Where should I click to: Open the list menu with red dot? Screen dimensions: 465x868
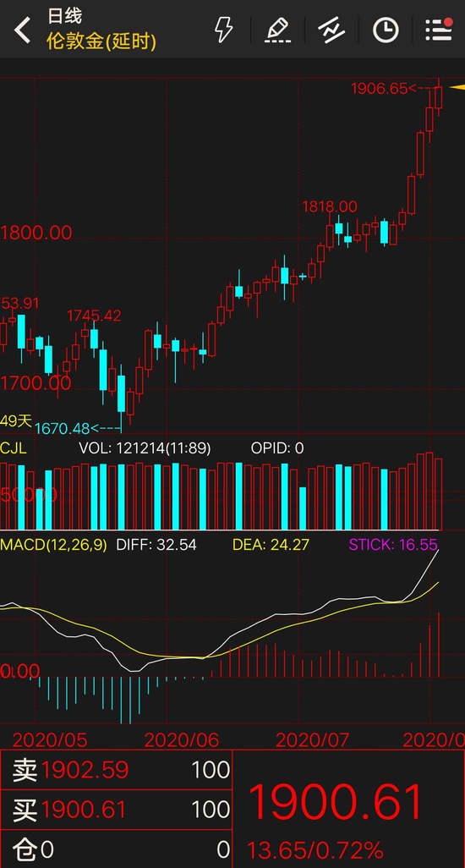(x=439, y=30)
